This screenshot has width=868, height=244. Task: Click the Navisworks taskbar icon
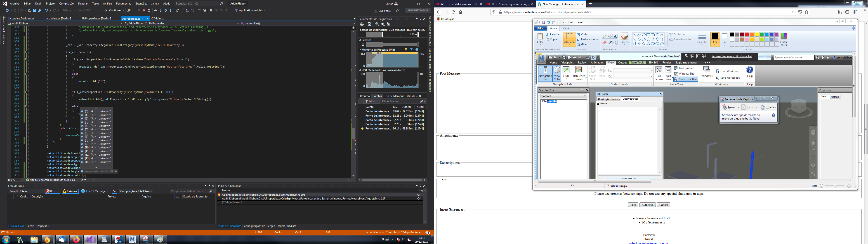[x=132, y=239]
